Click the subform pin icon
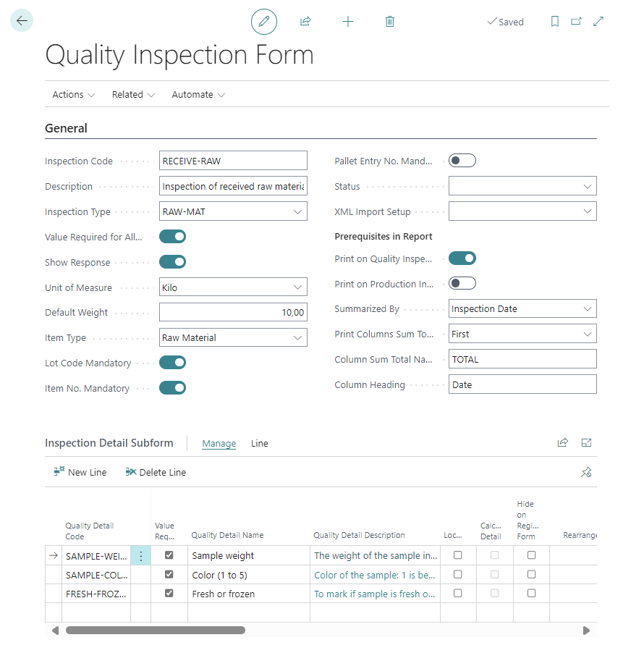644x653 pixels. (x=586, y=472)
